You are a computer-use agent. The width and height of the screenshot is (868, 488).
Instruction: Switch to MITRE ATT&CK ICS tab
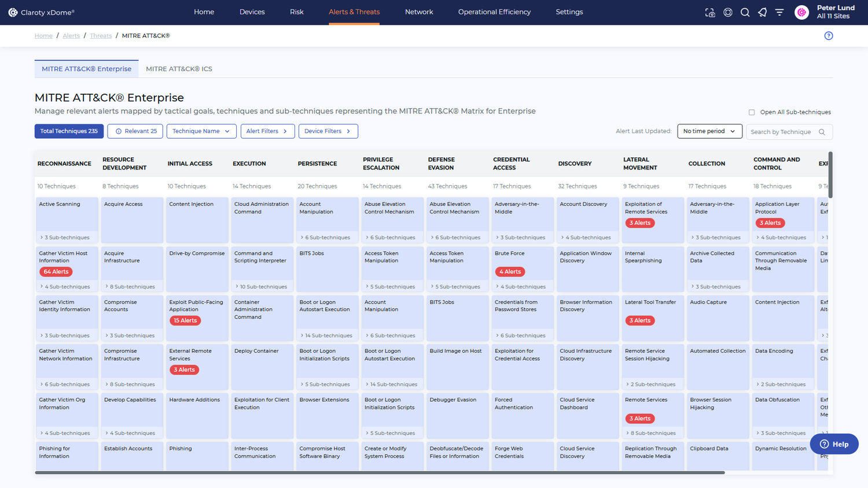179,69
